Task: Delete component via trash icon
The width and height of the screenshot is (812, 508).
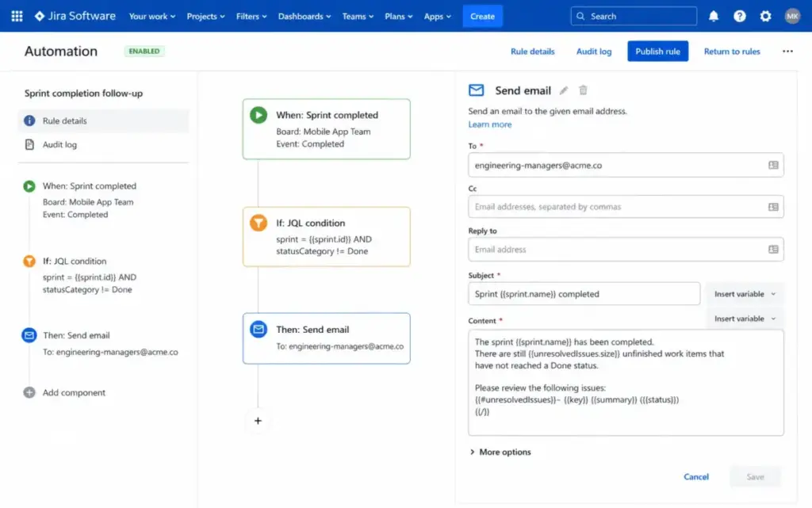Action: click(583, 90)
